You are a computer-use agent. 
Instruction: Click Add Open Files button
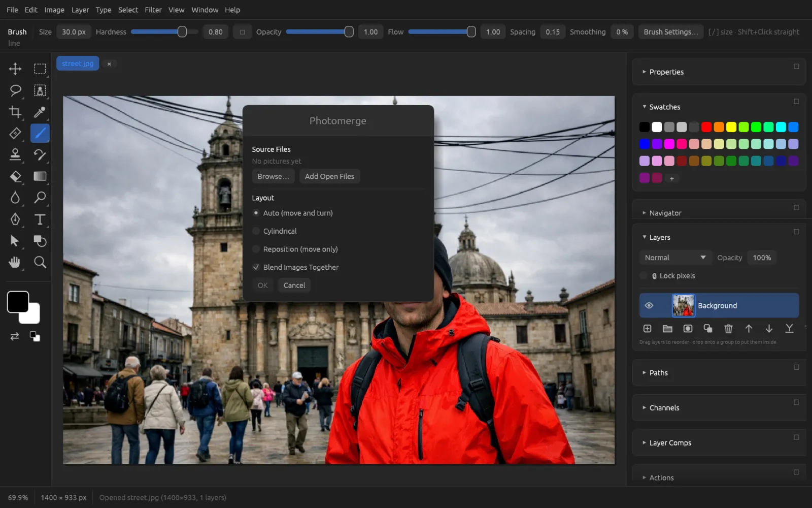pyautogui.click(x=329, y=176)
